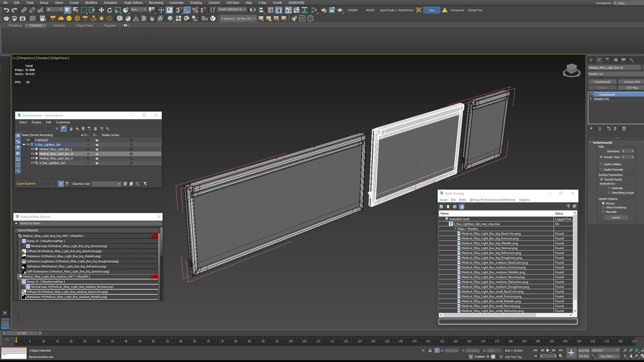Open the Hierarchy tab in command panel

(607, 60)
